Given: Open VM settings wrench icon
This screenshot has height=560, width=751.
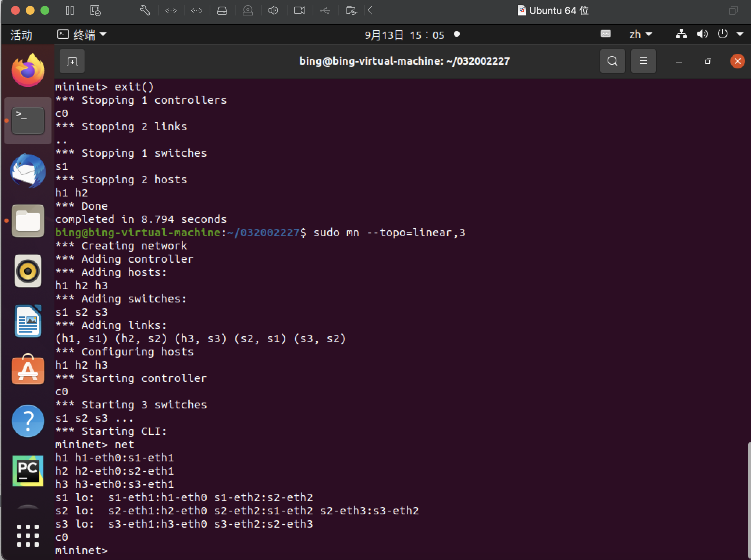Looking at the screenshot, I should point(145,10).
